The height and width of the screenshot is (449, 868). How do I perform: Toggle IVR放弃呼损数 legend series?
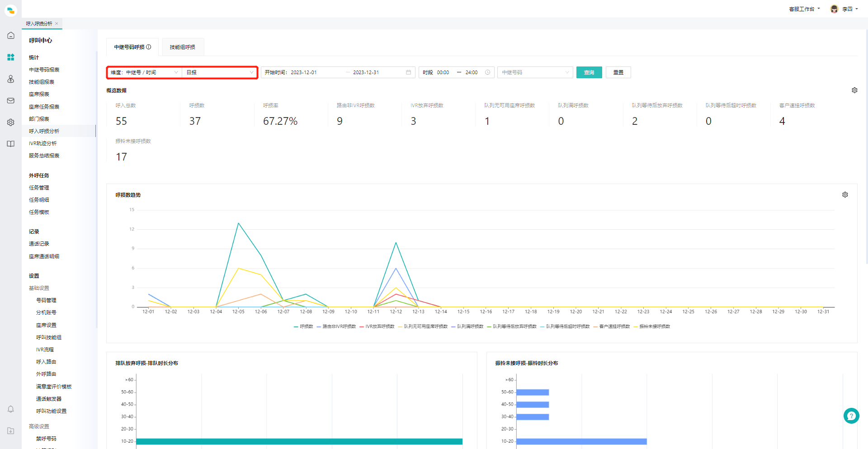tap(377, 326)
